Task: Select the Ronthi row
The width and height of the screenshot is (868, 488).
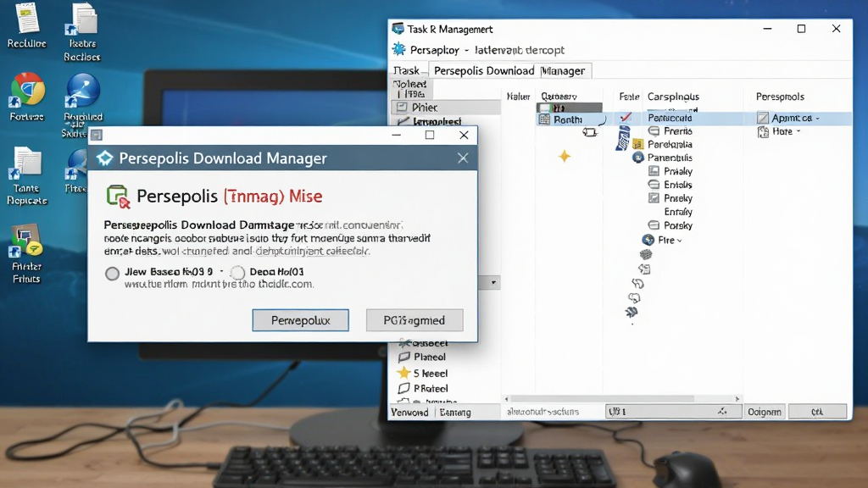Action: point(570,119)
